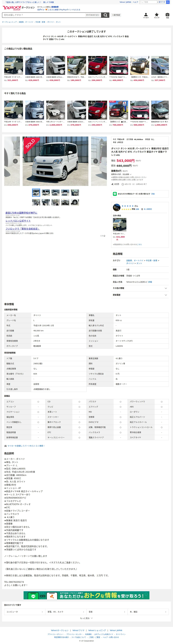Go to ダイハツ breadcrumb
This screenshot has height=644, width=173.
[50, 22]
